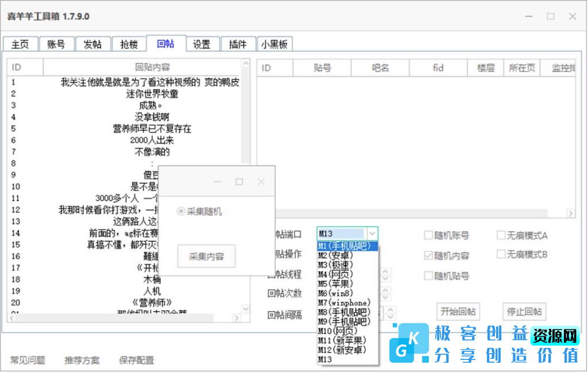Switch to the 主页 tab
588x372 pixels.
[x=20, y=43]
